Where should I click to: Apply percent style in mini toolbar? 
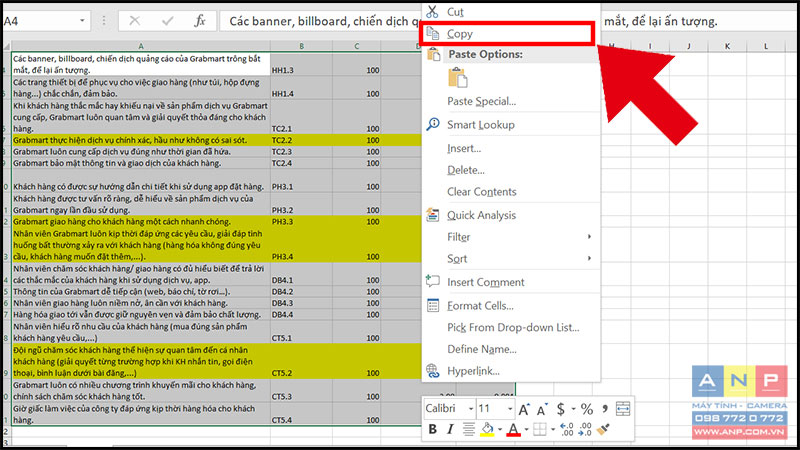point(587,409)
